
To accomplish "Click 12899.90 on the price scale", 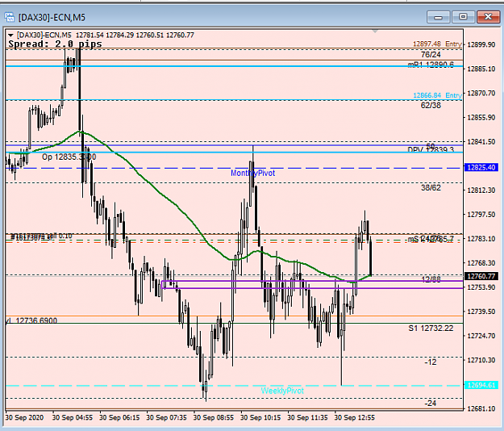I will click(x=481, y=44).
